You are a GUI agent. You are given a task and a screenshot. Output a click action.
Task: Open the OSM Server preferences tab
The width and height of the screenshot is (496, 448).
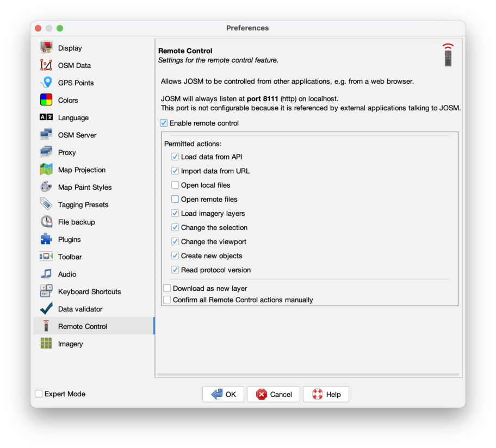point(94,135)
